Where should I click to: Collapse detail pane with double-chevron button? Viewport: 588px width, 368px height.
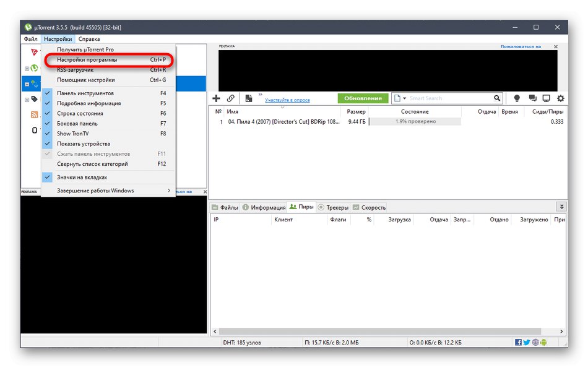[561, 207]
